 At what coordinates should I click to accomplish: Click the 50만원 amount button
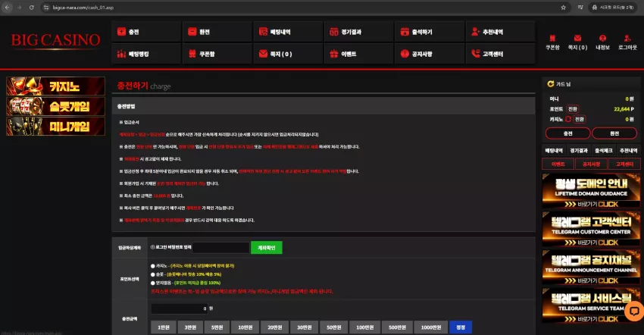coord(334,327)
